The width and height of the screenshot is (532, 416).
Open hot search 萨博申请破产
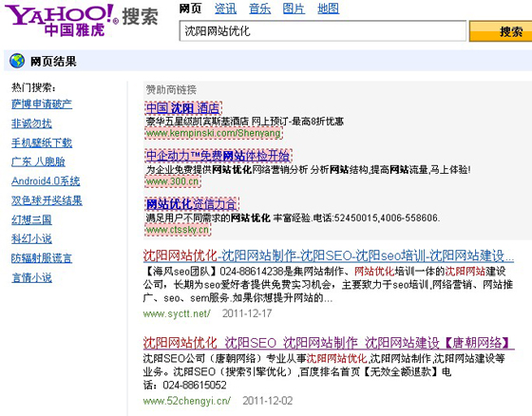(x=42, y=104)
